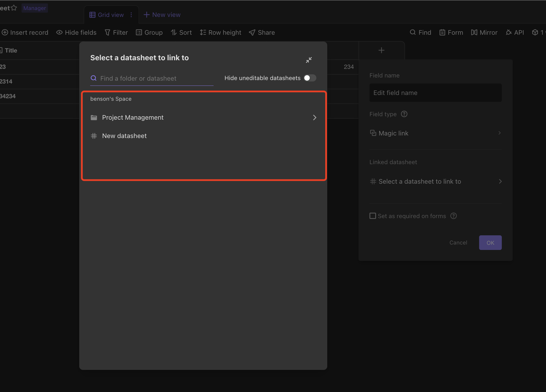Click the API label in toolbar
The height and width of the screenshot is (392, 546).
[x=519, y=32]
